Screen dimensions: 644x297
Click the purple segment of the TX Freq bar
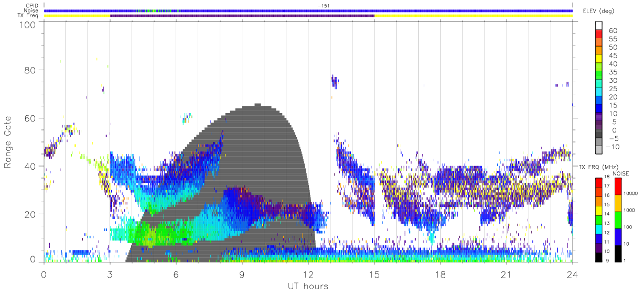pos(242,16)
